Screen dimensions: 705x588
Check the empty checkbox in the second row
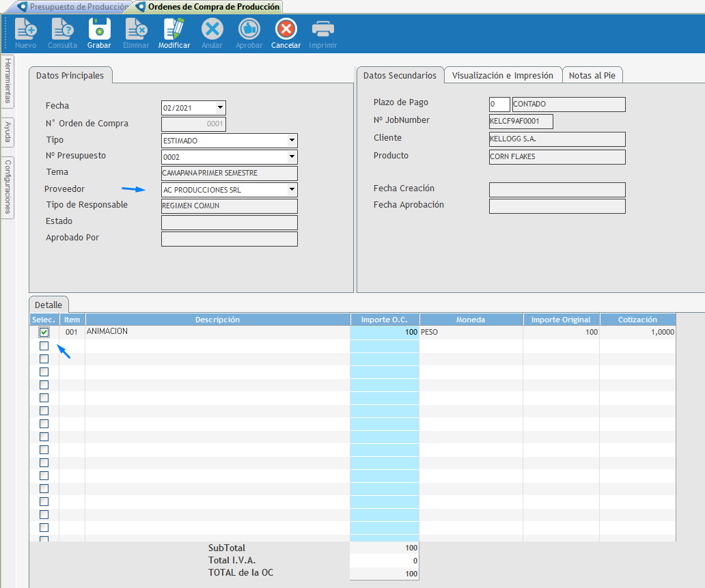[44, 346]
